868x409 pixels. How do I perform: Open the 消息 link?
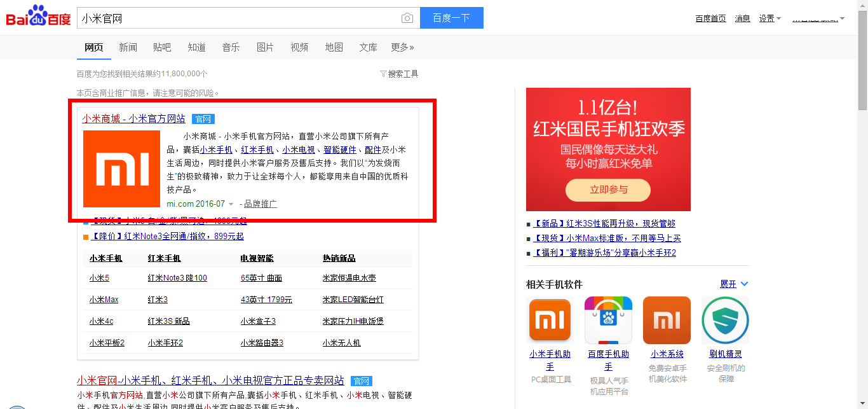click(743, 18)
